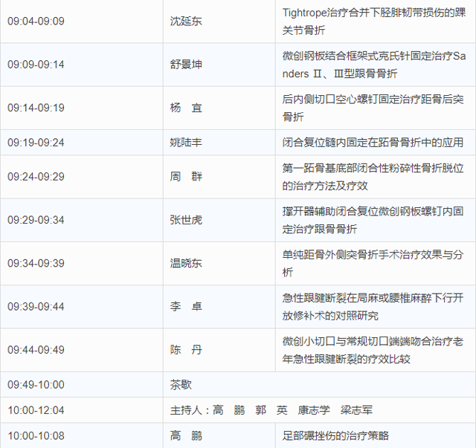Click the 第一跖骨基底部 fracture topic
476x448 pixels.
373,177
